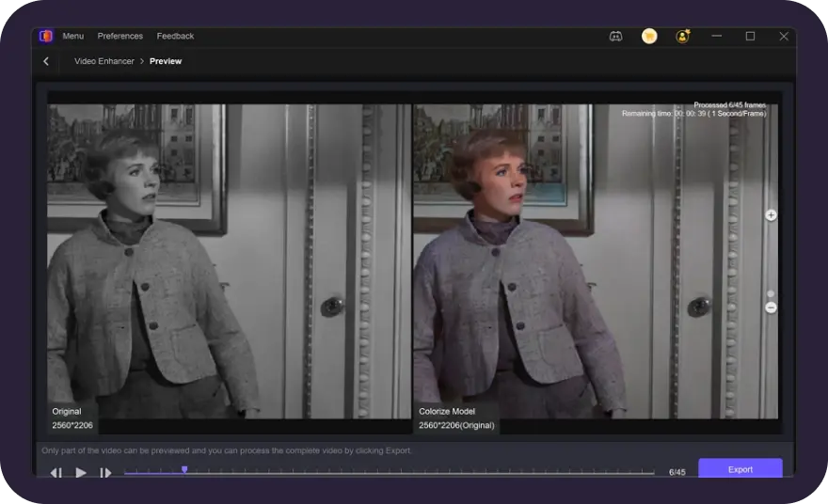Zoom out with the minus icon
The image size is (828, 504).
coord(771,307)
